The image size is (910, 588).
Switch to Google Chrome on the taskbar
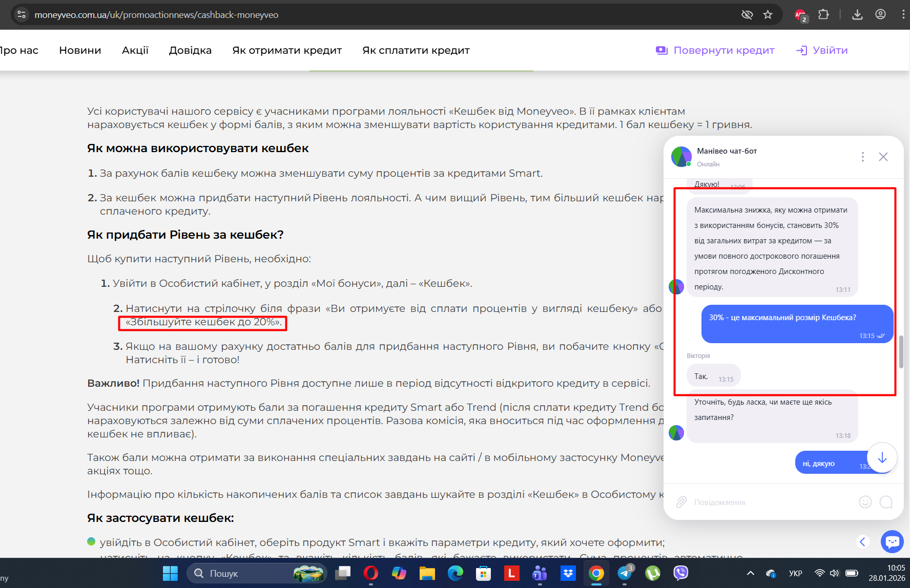(x=596, y=573)
